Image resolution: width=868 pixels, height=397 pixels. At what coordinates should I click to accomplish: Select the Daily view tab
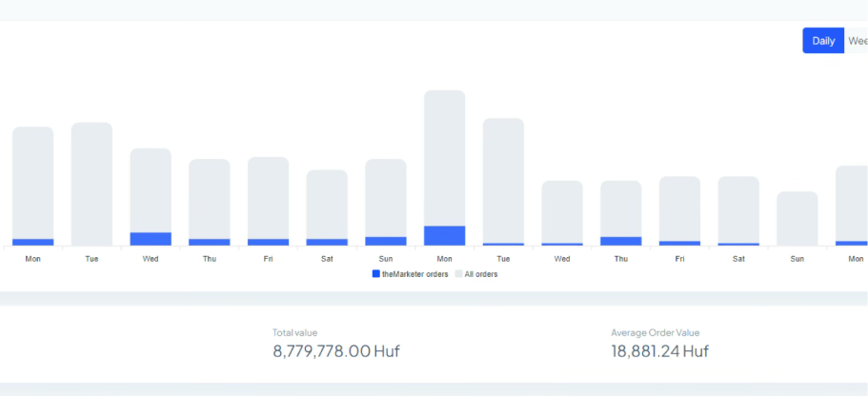(823, 41)
